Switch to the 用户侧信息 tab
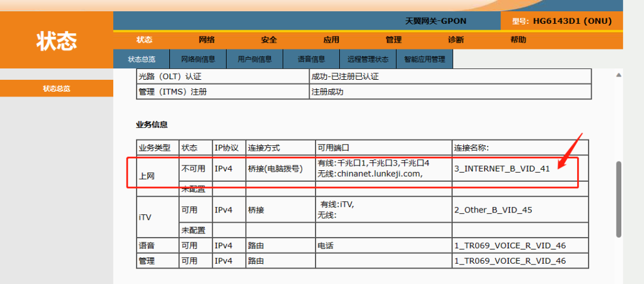Image resolution: width=644 pixels, height=284 pixels. click(255, 60)
